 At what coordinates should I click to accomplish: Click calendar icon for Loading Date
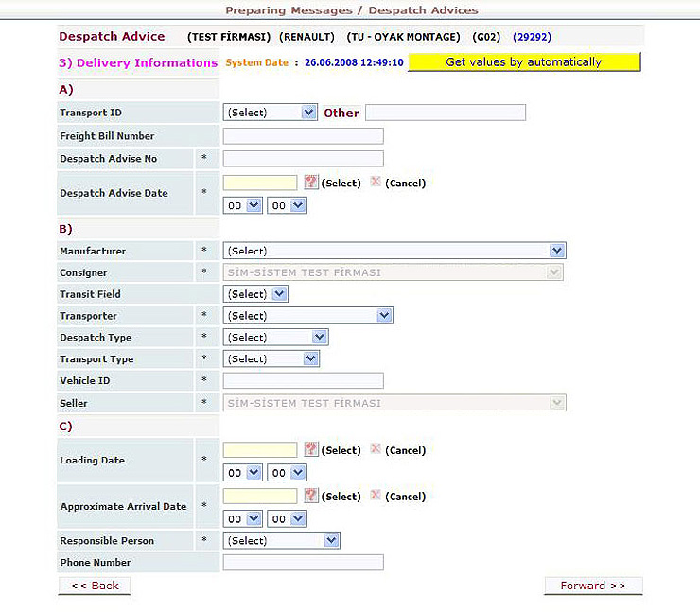pos(310,449)
